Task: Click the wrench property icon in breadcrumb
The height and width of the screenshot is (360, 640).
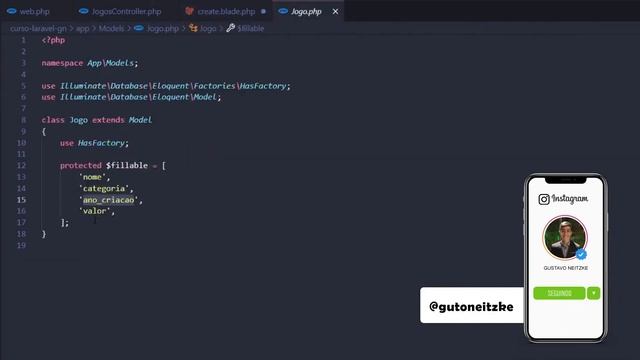Action: [x=231, y=28]
